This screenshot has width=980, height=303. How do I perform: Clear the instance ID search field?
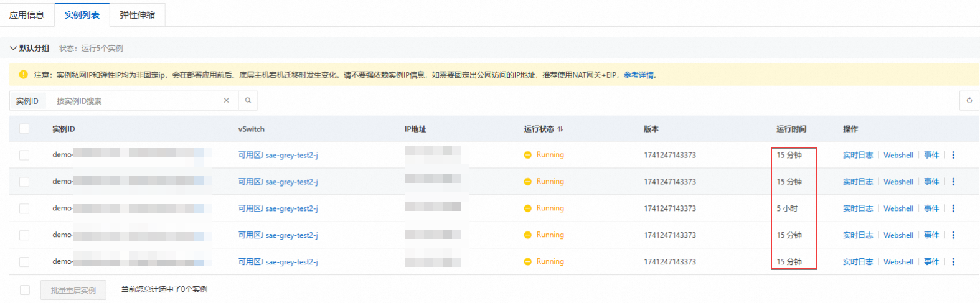[226, 101]
